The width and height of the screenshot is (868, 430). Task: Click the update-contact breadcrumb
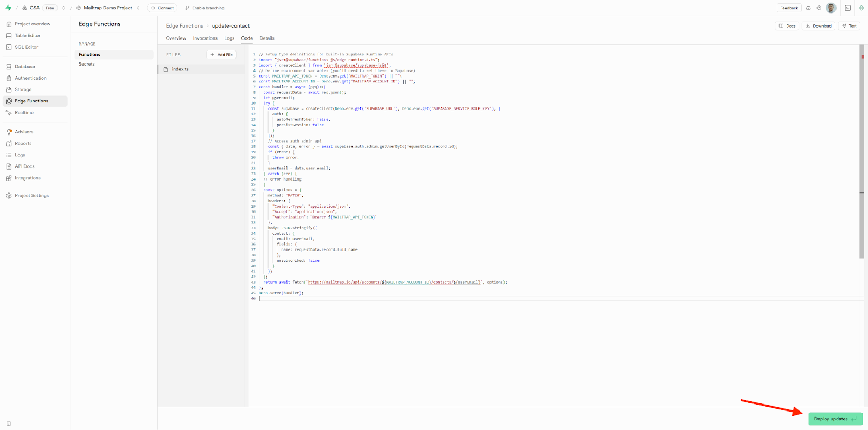click(x=231, y=25)
